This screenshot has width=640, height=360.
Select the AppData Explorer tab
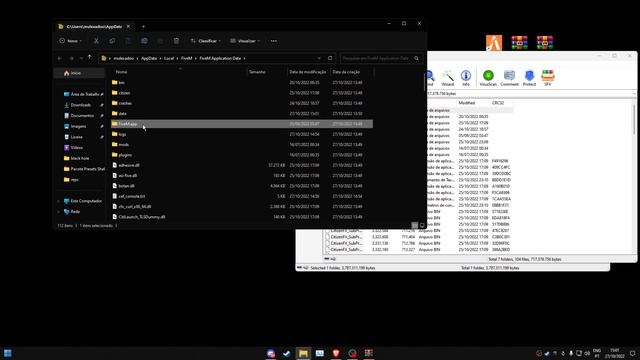[94, 27]
